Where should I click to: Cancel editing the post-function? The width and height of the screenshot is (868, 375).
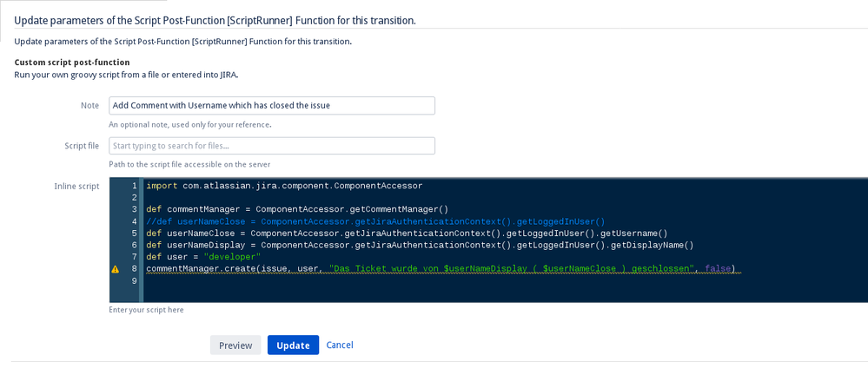[x=340, y=345]
